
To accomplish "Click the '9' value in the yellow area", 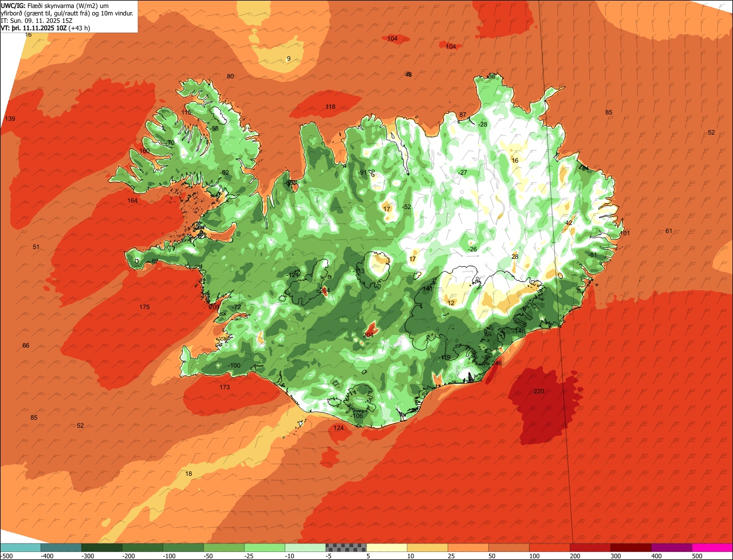I will 289,58.
